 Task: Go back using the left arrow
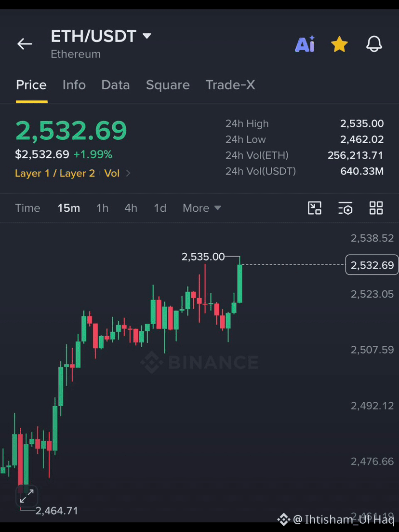[x=25, y=44]
